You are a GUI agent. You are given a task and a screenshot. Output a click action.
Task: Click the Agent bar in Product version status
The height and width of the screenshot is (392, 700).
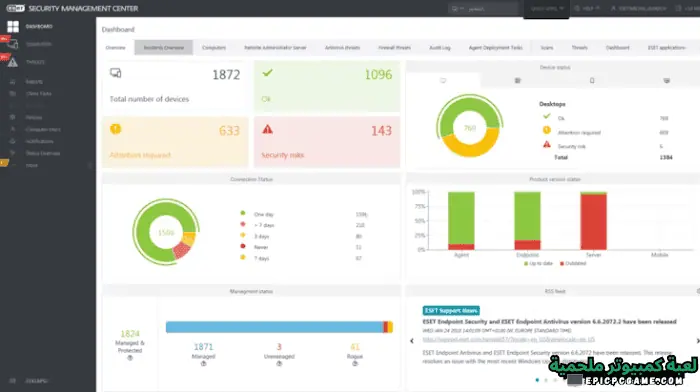pyautogui.click(x=461, y=221)
